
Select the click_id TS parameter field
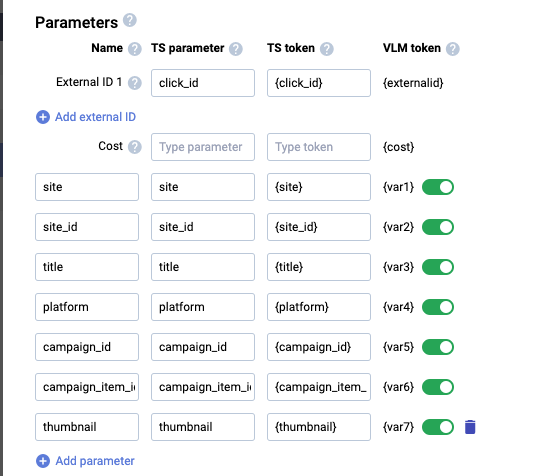pos(203,83)
